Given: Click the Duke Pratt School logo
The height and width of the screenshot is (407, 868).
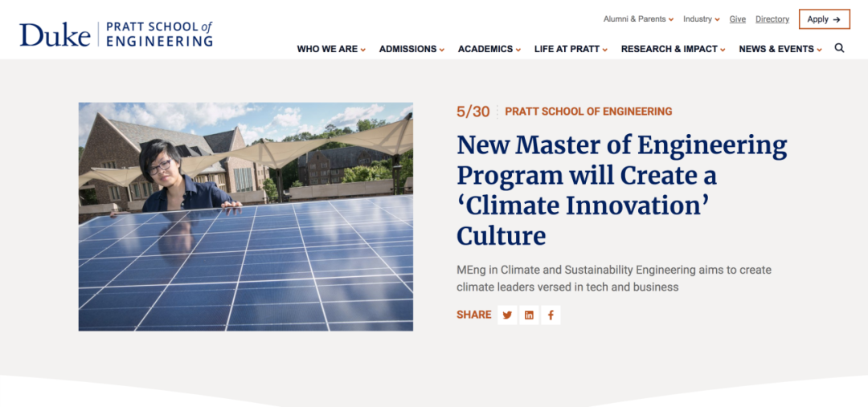Looking at the screenshot, I should click(x=117, y=34).
